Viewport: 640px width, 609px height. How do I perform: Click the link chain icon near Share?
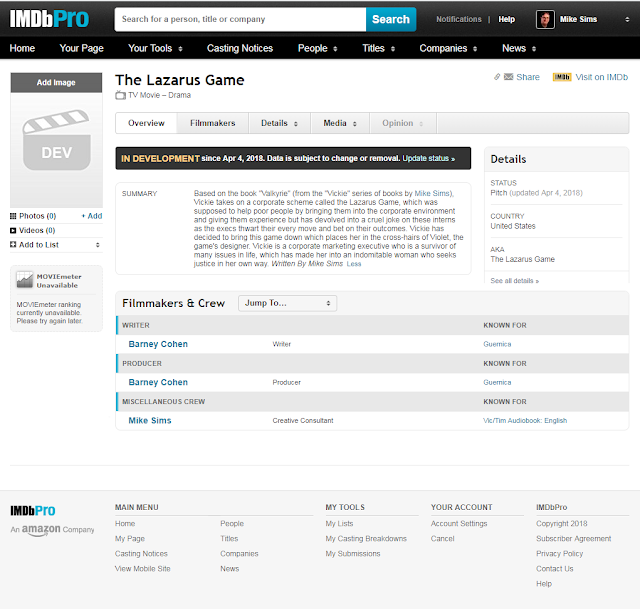(497, 77)
